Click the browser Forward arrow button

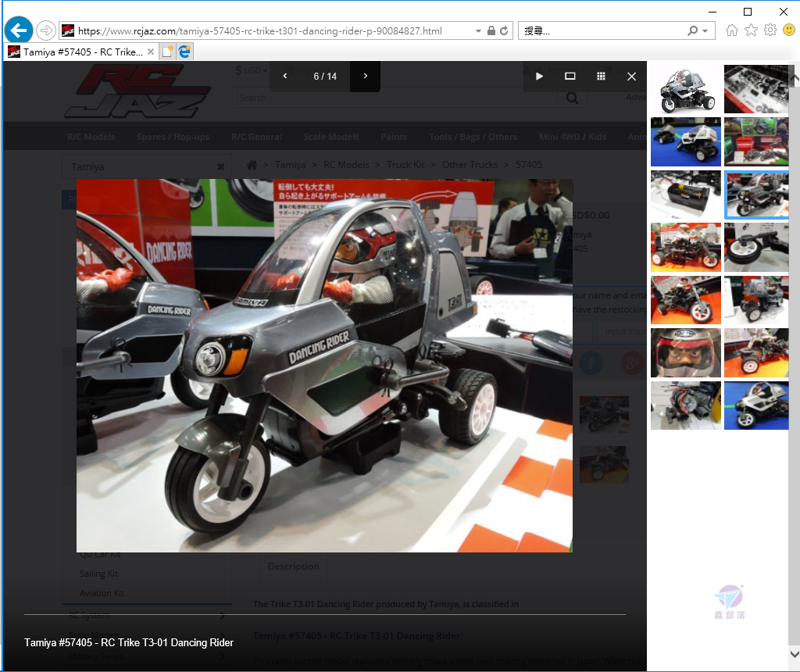(46, 30)
